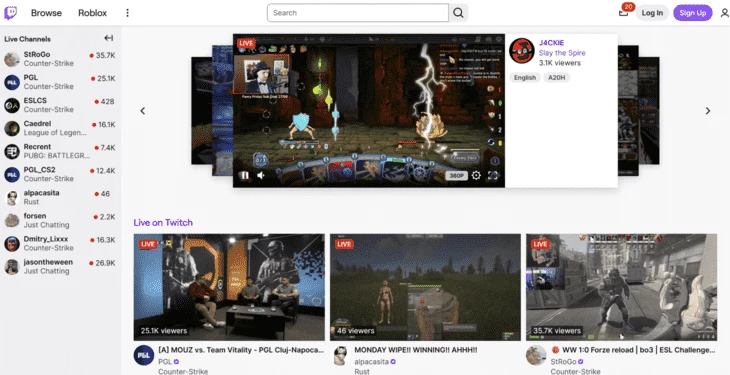The image size is (730, 375).
Task: Click into the Search field
Action: point(358,13)
